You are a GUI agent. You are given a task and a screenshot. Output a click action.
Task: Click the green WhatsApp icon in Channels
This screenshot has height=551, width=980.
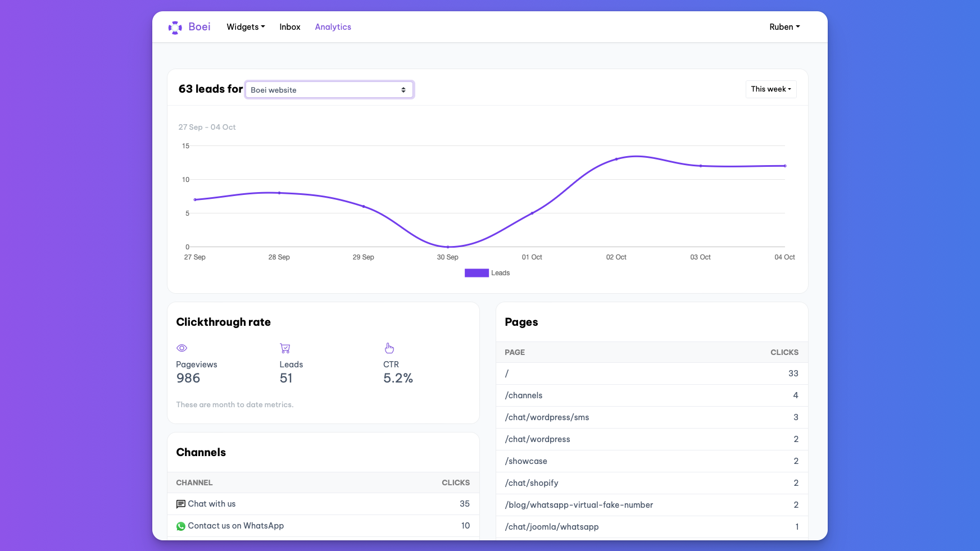point(181,526)
